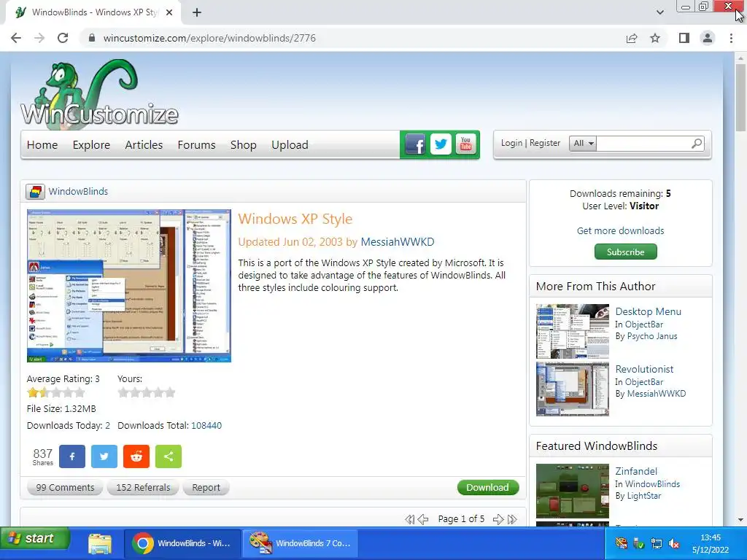Open the network tray icon
The width and height of the screenshot is (747, 560).
pos(657,543)
